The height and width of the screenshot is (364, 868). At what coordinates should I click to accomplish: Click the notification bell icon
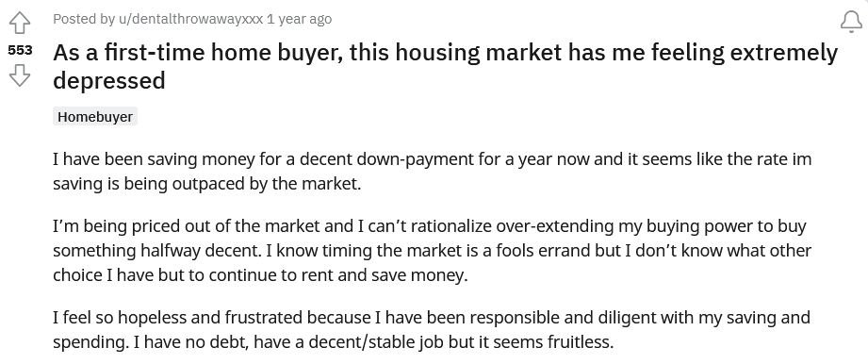[851, 23]
